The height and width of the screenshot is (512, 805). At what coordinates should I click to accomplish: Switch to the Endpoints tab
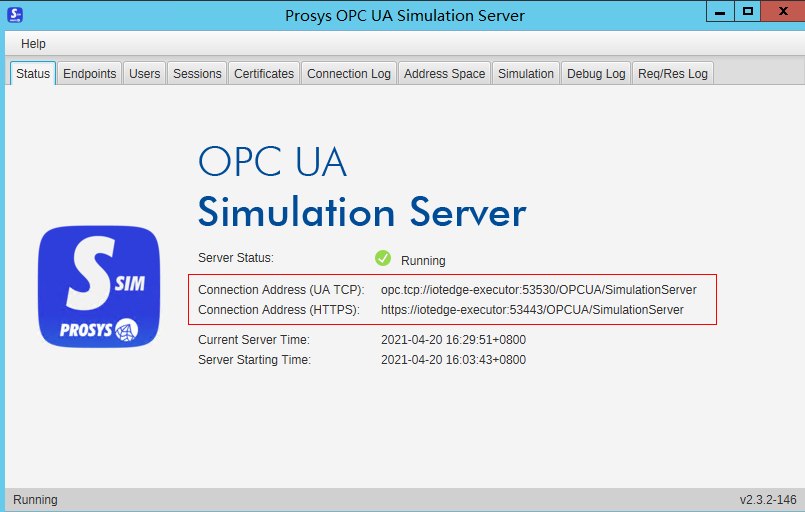tap(90, 73)
